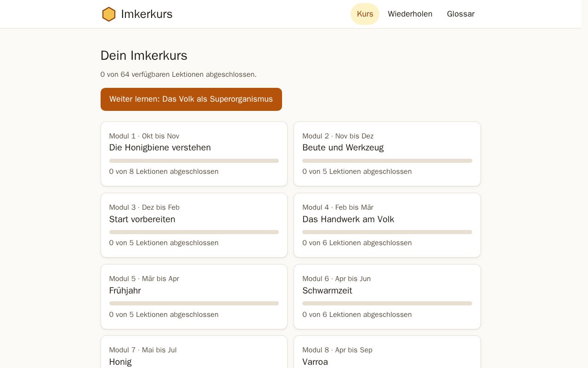The height and width of the screenshot is (368, 588).
Task: Open module Die Honigbiene verstehen
Action: click(x=194, y=154)
